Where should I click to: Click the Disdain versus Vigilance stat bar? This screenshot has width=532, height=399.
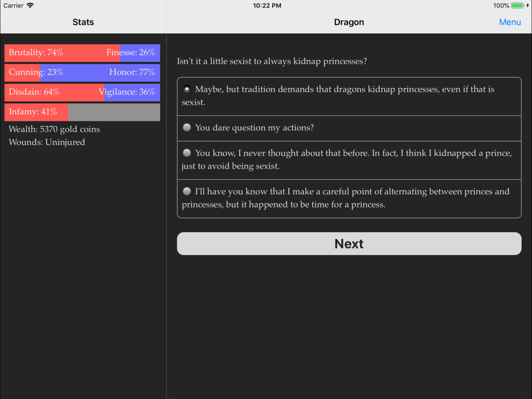[x=82, y=92]
